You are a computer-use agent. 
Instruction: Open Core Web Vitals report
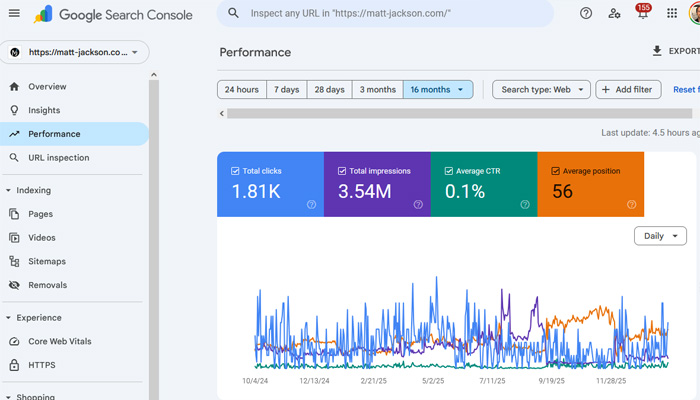74,342
